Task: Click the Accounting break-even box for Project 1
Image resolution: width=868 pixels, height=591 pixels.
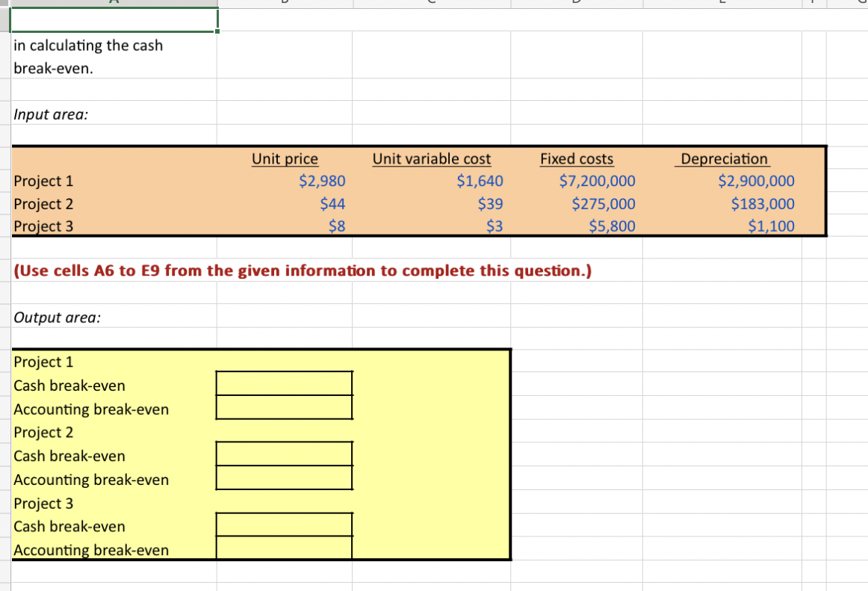Action: pos(284,408)
